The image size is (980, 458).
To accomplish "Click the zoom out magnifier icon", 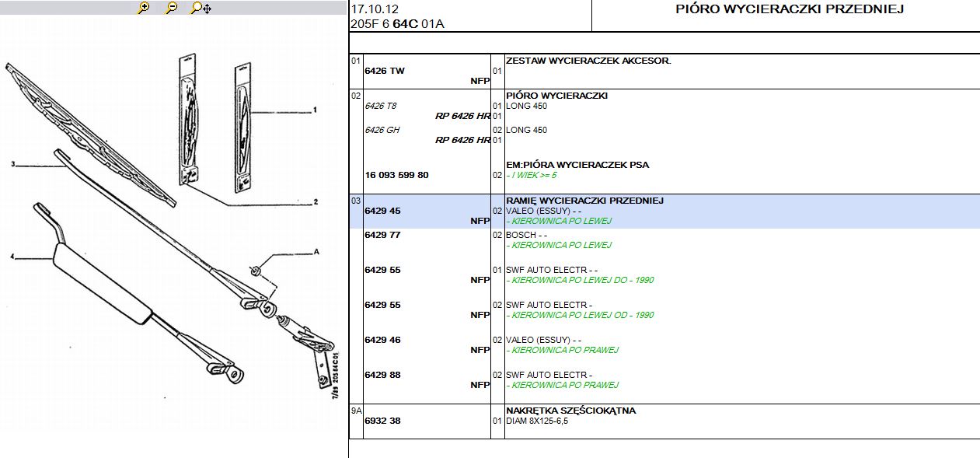I will pos(172,8).
